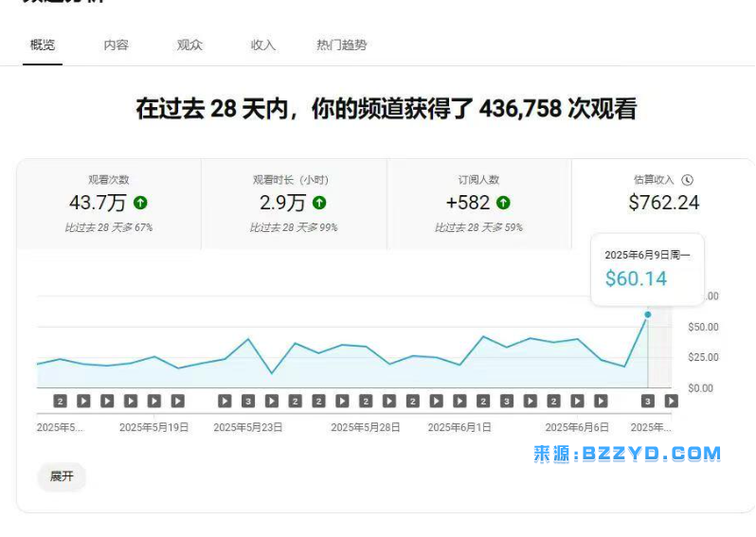Click the highlighted data point on the chart line
This screenshot has height=537, width=756.
(x=648, y=314)
